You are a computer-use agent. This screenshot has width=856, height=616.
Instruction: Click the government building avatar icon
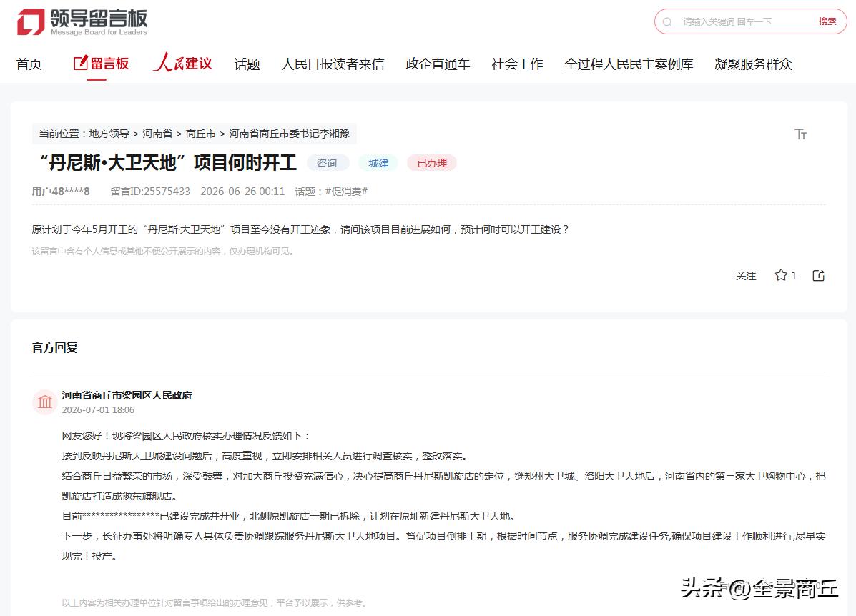[x=45, y=402]
